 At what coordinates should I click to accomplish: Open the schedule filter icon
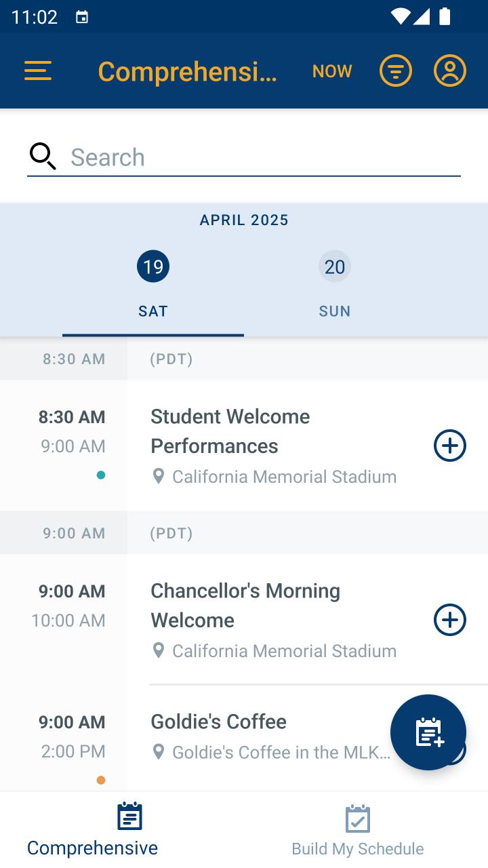point(395,71)
